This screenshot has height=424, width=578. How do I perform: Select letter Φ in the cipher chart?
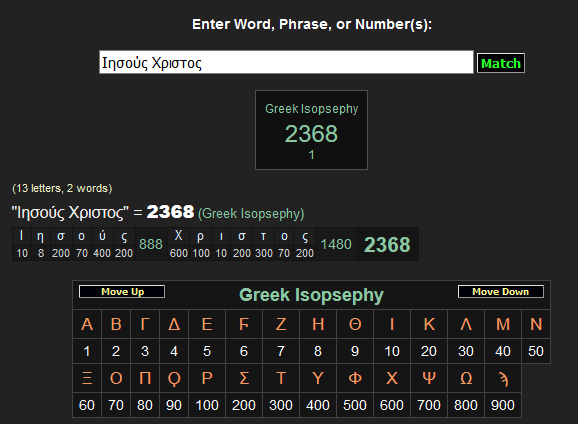point(355,378)
